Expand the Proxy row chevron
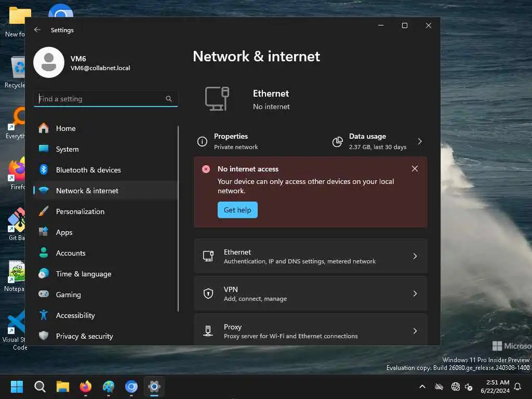The height and width of the screenshot is (399, 532). pyautogui.click(x=415, y=331)
